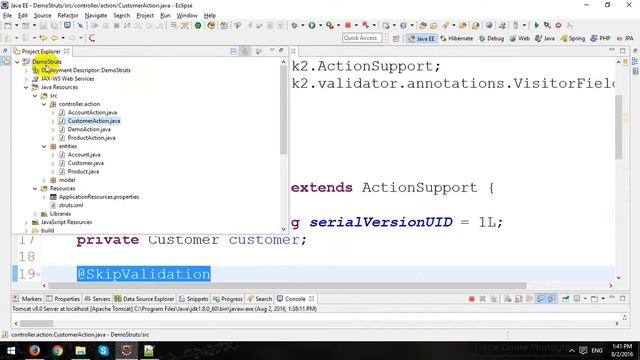The width and height of the screenshot is (640, 360).
Task: Open the Java EE perspective
Action: point(421,38)
